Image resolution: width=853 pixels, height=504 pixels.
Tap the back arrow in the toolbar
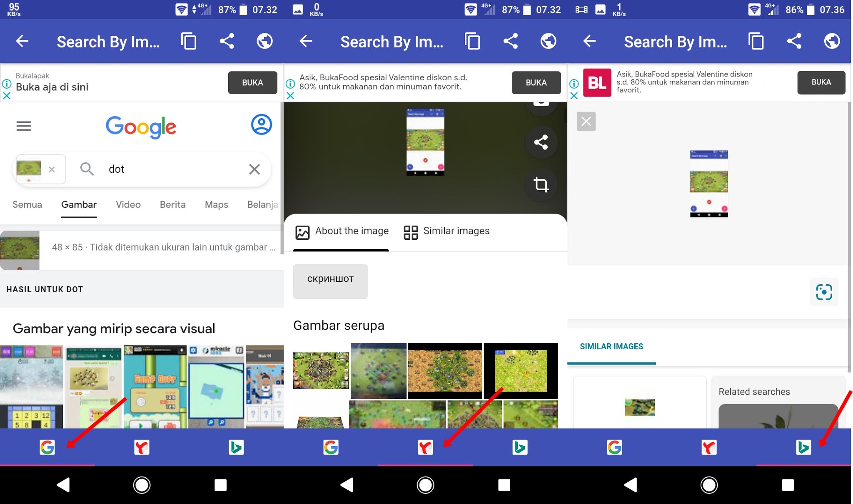(22, 41)
